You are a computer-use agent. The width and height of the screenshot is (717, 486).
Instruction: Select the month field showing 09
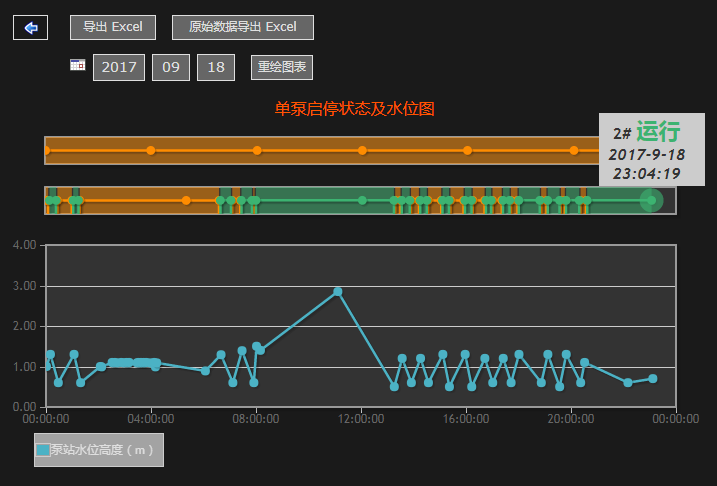coord(171,68)
